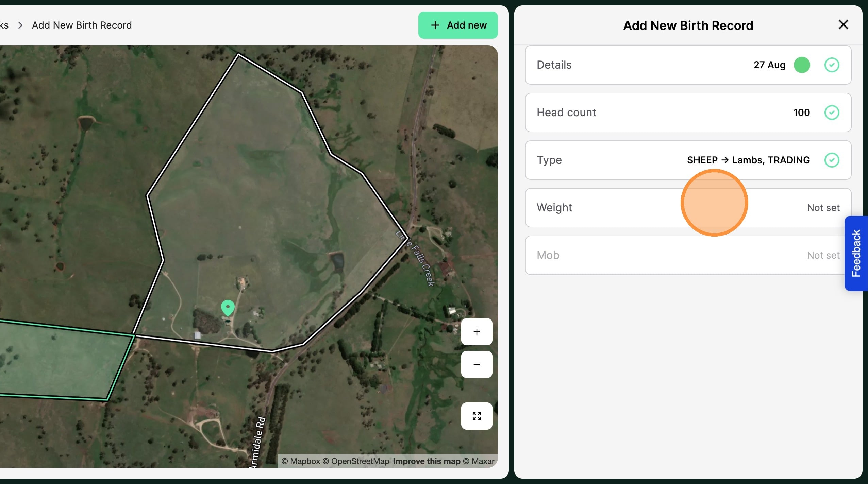
Task: Click the green location pin marker
Action: click(228, 307)
